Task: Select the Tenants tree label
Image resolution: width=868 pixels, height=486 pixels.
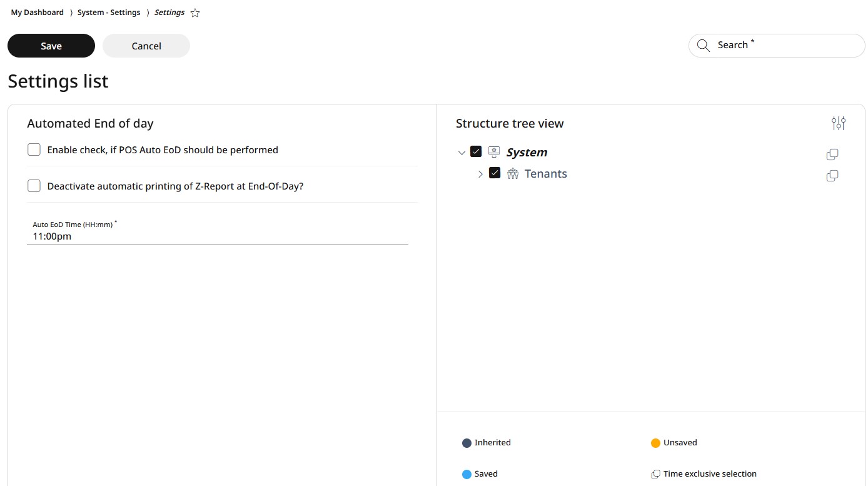Action: click(x=546, y=174)
